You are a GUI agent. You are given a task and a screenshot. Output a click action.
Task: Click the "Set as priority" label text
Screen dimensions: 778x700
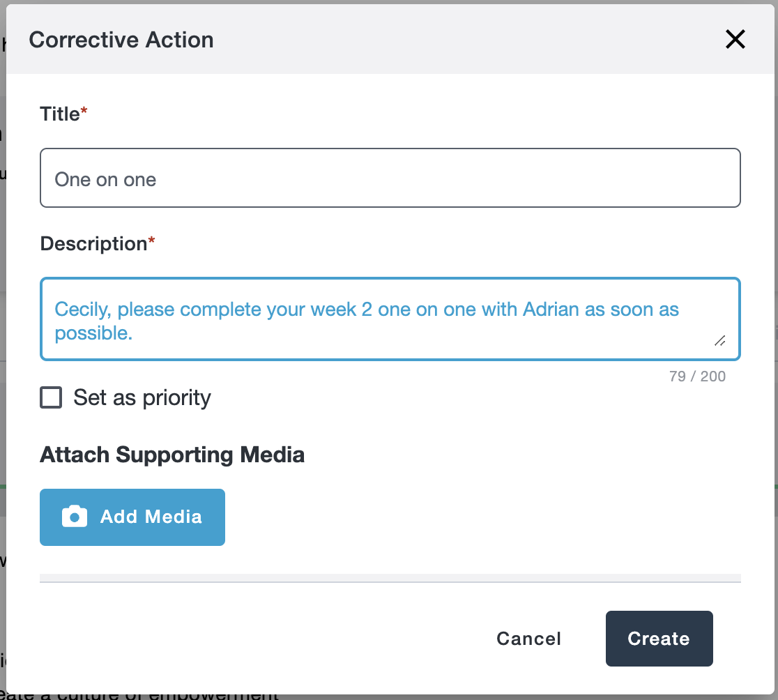142,397
